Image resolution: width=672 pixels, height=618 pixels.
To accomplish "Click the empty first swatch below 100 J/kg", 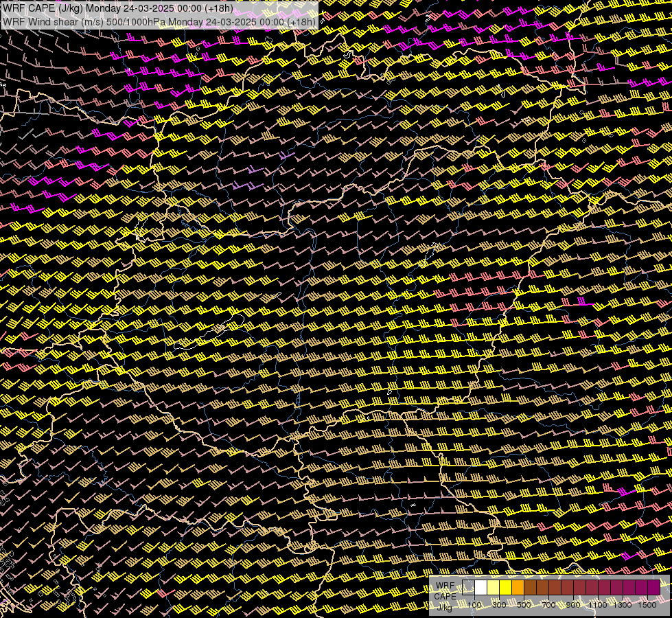I will tap(468, 588).
